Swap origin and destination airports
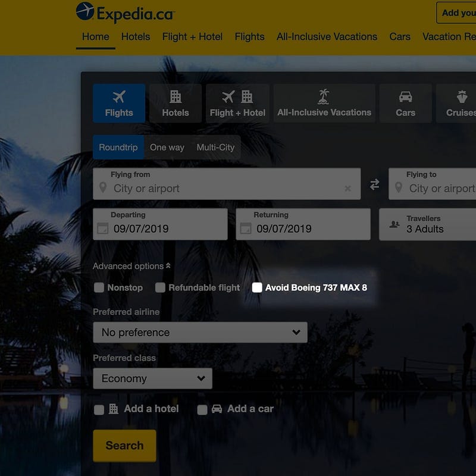The image size is (476, 476). pyautogui.click(x=374, y=184)
